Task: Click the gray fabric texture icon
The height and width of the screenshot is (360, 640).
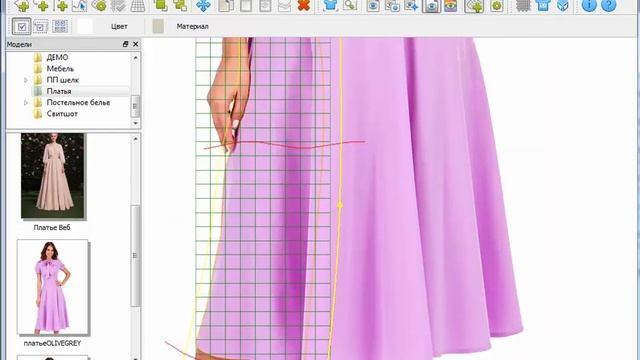Action: click(523, 5)
